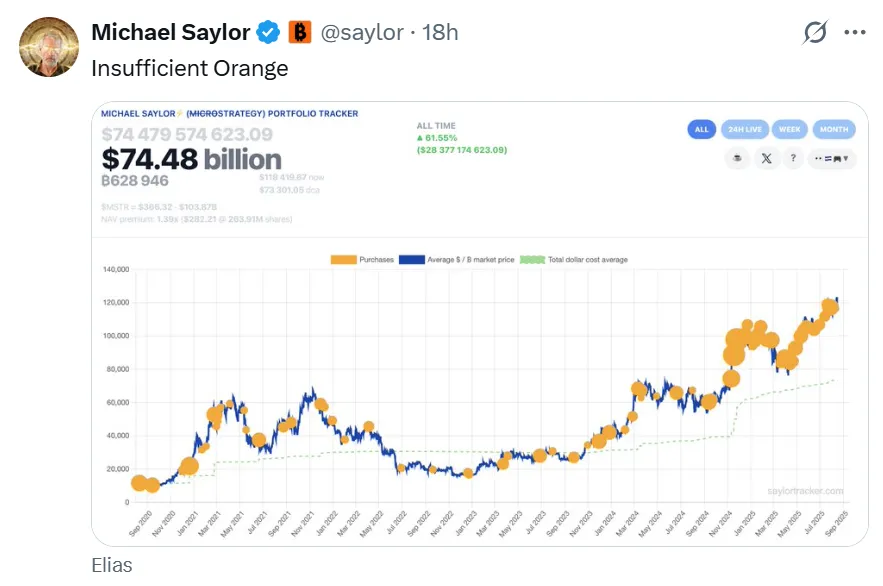Click the large orange purchase marker near Sep 2020
Image resolution: width=883 pixels, height=586 pixels.
pyautogui.click(x=139, y=483)
